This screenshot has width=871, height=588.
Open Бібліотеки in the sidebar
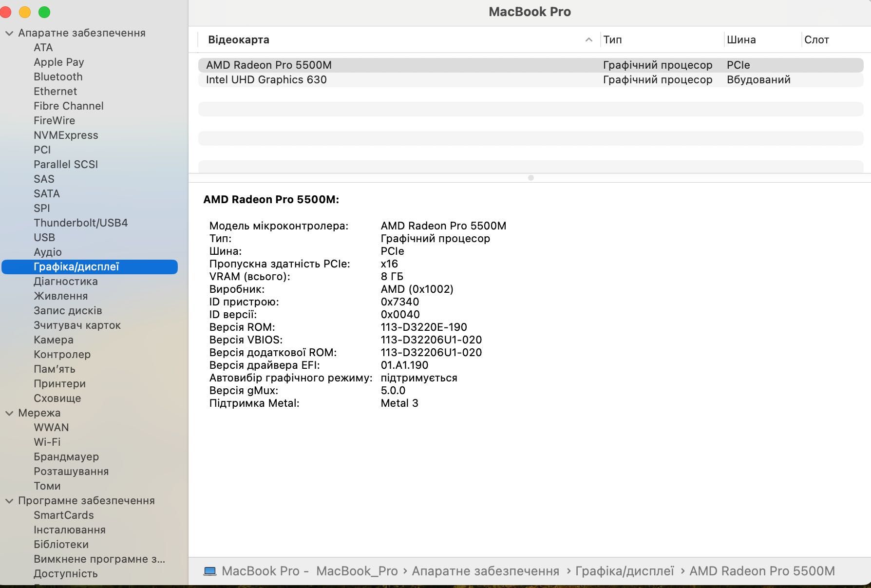(x=61, y=545)
